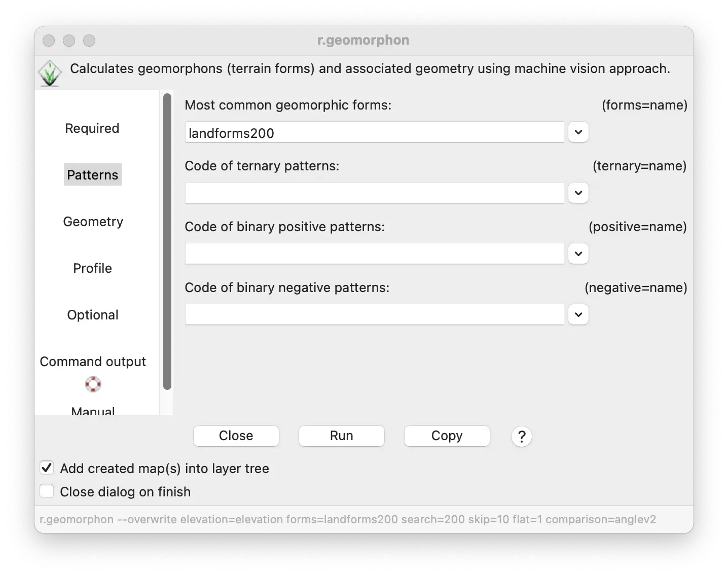
Task: Open the Geometry tab
Action: [93, 222]
